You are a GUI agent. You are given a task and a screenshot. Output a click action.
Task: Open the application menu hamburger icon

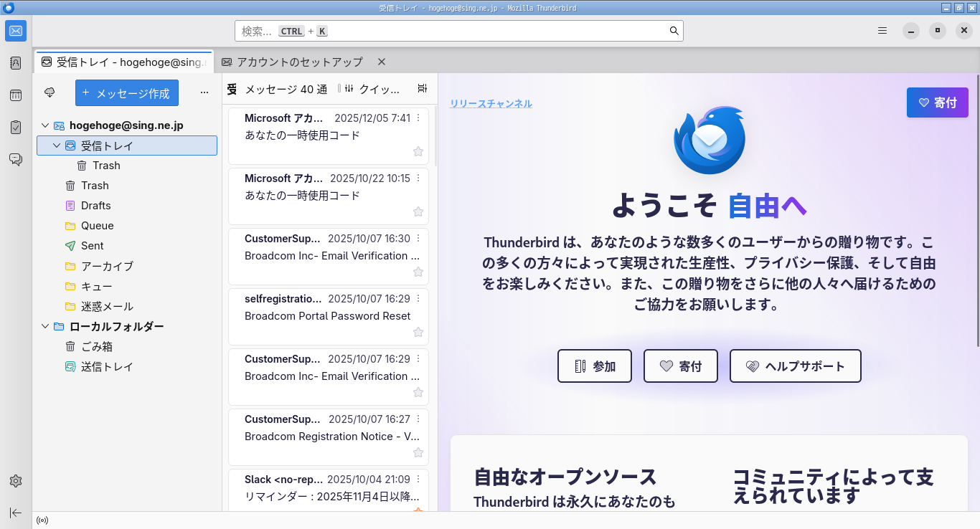point(882,31)
